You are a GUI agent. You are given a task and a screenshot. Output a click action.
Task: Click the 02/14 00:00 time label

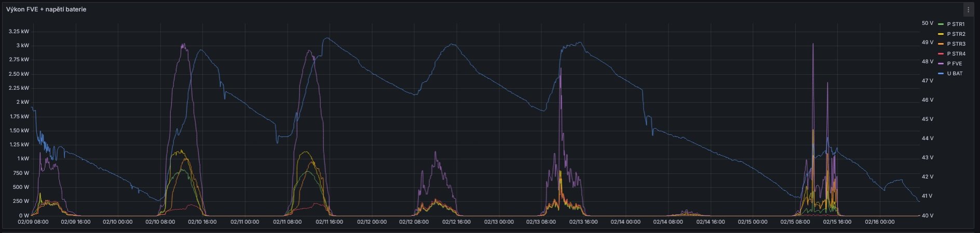625,222
